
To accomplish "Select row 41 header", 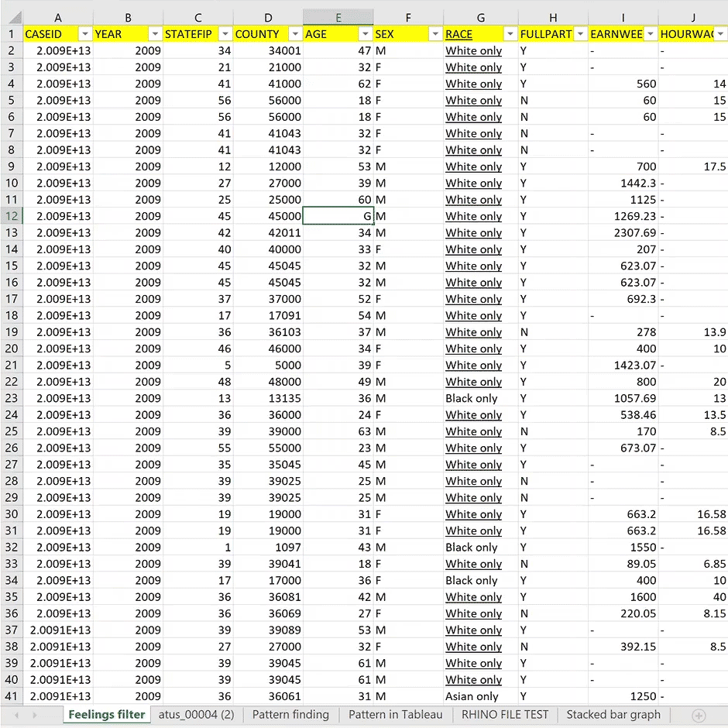I will pyautogui.click(x=12, y=696).
